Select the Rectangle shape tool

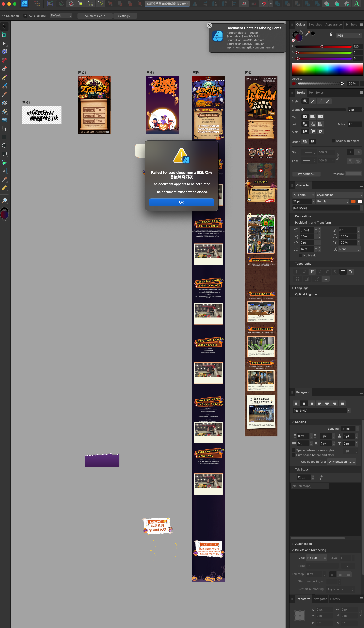pyautogui.click(x=4, y=137)
